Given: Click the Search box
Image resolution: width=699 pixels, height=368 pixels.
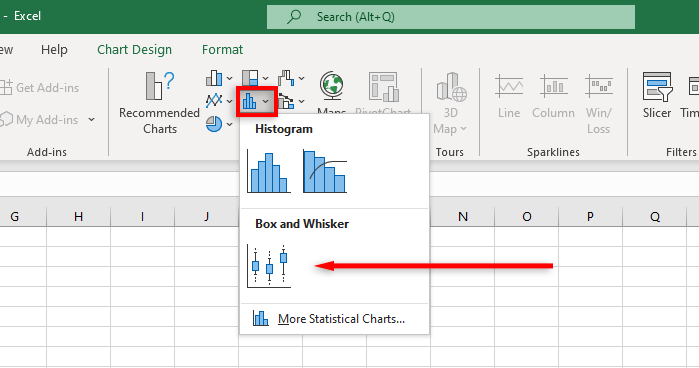Looking at the screenshot, I should (x=451, y=17).
